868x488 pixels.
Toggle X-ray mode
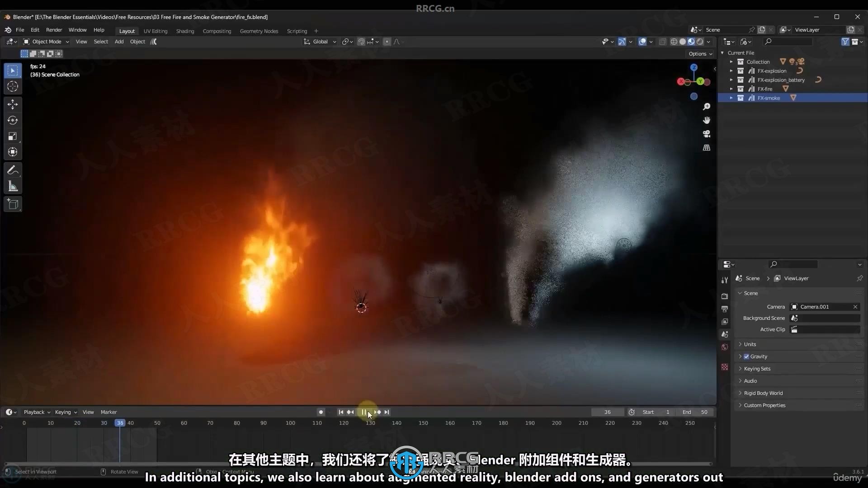[663, 42]
